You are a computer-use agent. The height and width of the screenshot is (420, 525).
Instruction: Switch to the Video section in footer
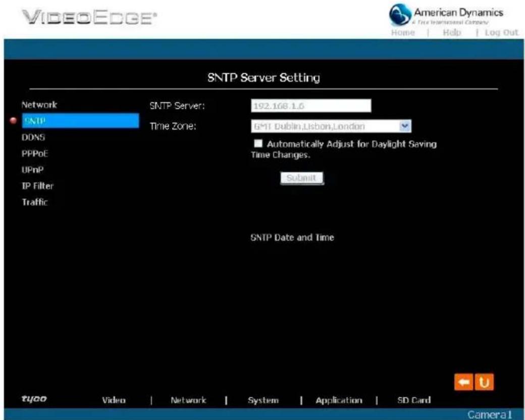point(114,400)
